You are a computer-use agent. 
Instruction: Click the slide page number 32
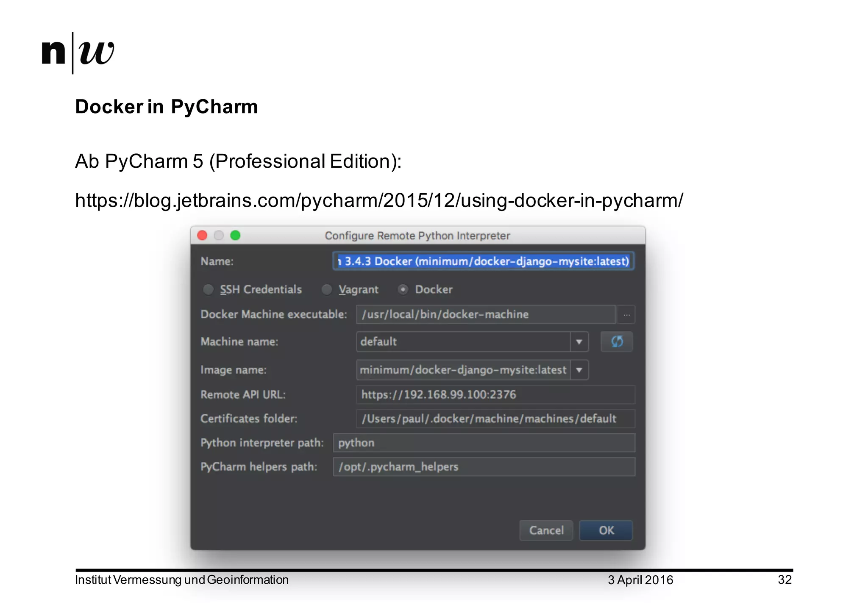(785, 580)
